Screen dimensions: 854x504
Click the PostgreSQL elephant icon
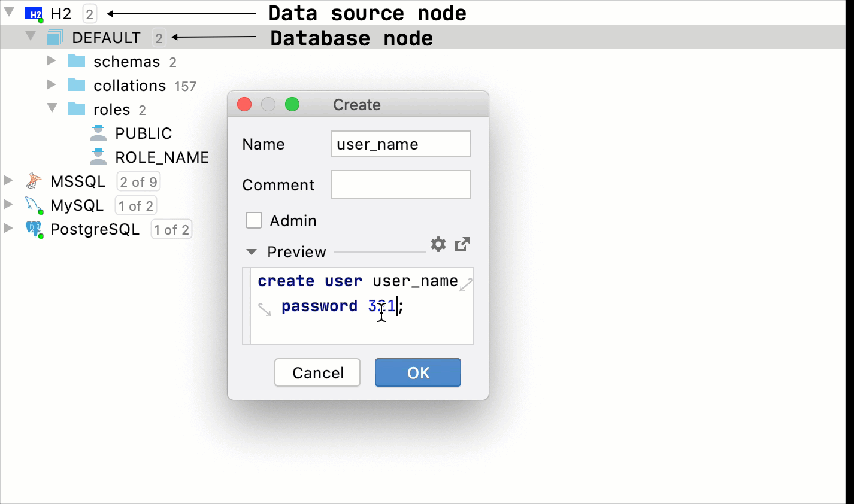(x=34, y=229)
